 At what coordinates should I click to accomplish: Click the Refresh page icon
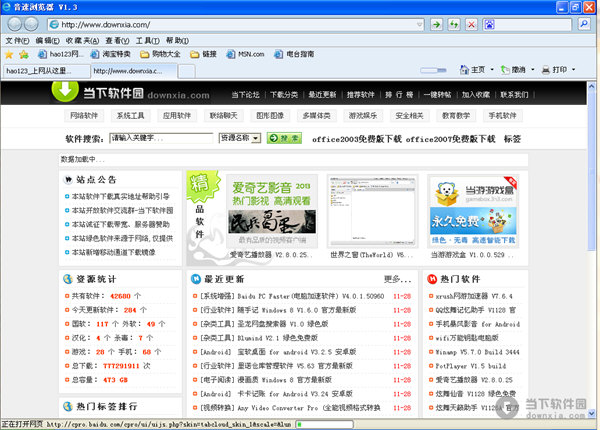[x=454, y=24]
